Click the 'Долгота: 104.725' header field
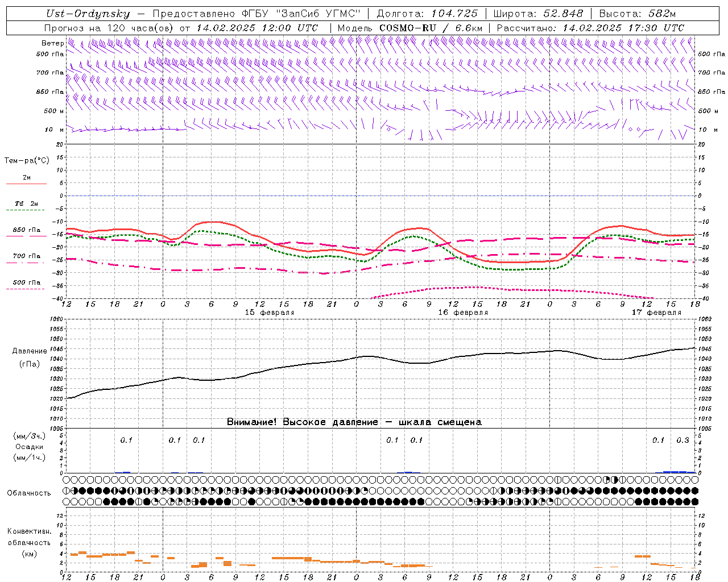The width and height of the screenshot is (728, 582). (427, 14)
